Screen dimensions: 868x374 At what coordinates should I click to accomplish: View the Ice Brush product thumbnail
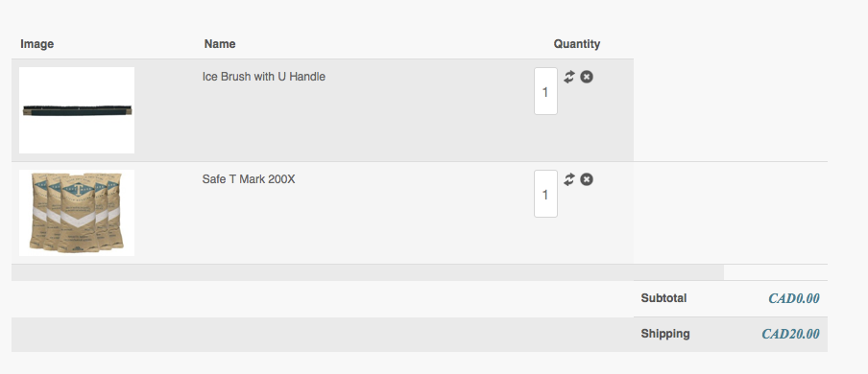click(x=77, y=110)
